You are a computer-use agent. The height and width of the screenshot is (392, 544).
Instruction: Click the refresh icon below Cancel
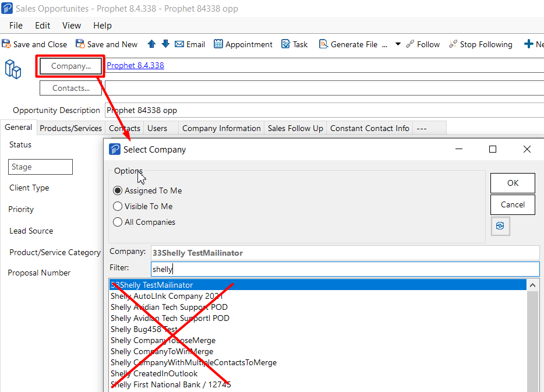tap(500, 226)
